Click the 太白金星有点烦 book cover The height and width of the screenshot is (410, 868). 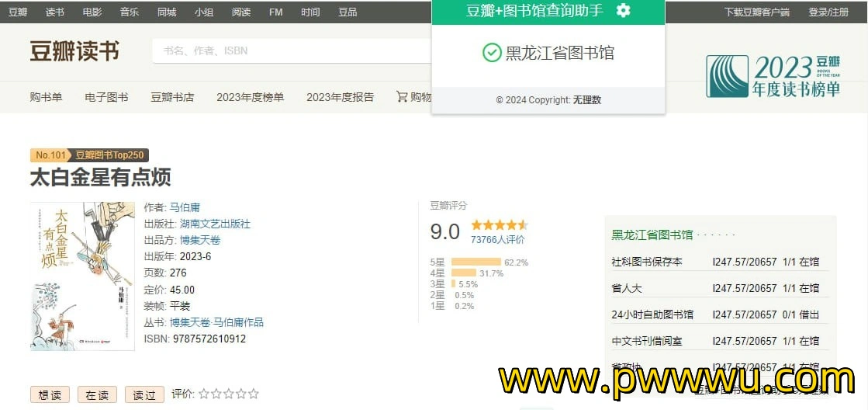click(82, 276)
